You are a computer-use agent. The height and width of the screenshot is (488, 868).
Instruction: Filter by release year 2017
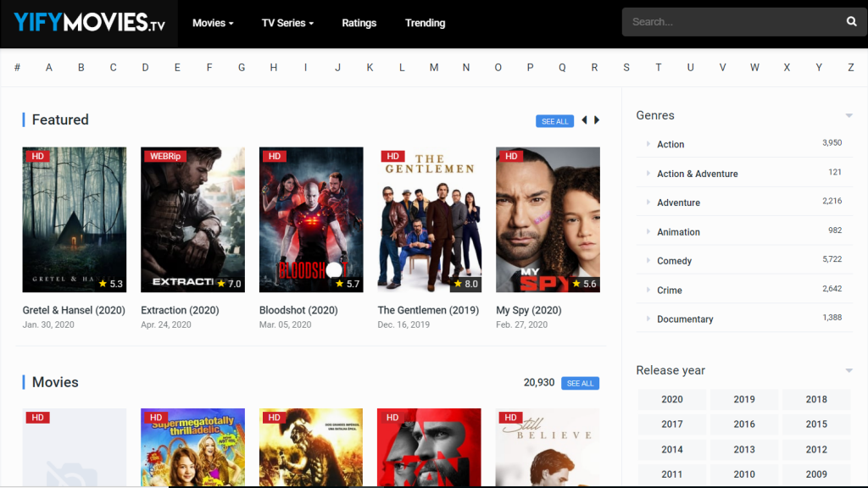672,424
